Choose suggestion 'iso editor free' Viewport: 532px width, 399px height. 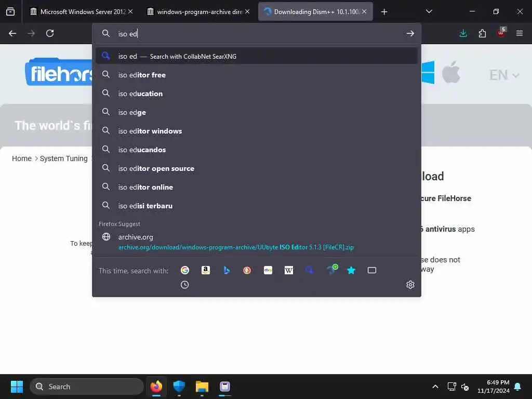tap(257, 75)
